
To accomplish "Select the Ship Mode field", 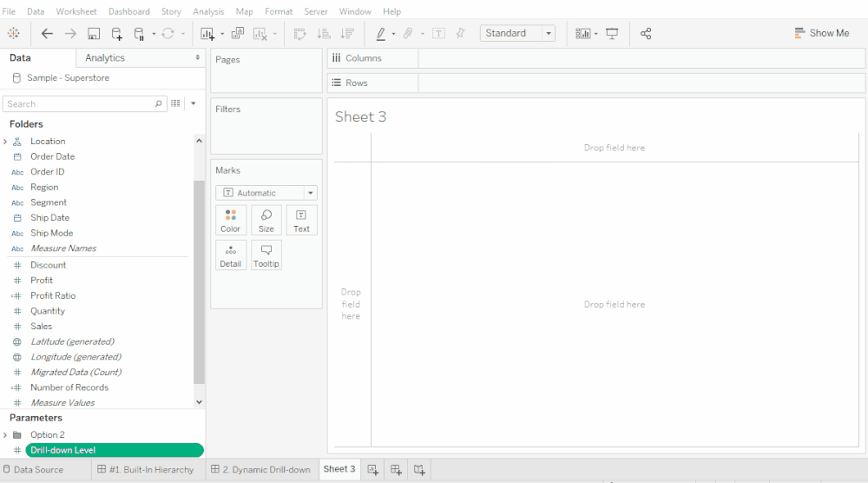I will (x=51, y=233).
